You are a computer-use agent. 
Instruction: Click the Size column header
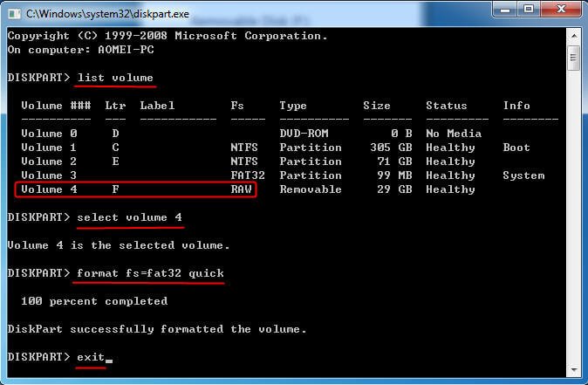point(377,106)
